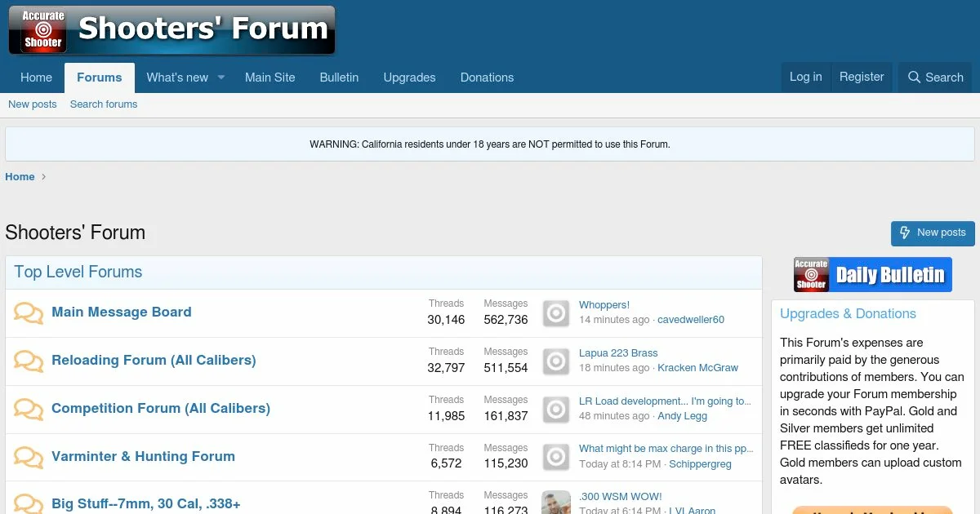This screenshot has height=514, width=980.
Task: View Andy Legg's profile
Action: coord(683,416)
